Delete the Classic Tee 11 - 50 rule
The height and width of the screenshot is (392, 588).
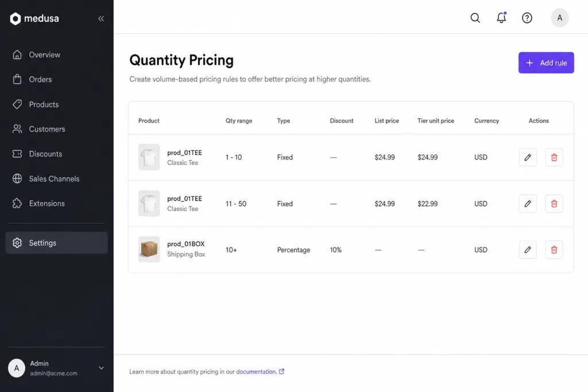pyautogui.click(x=554, y=204)
